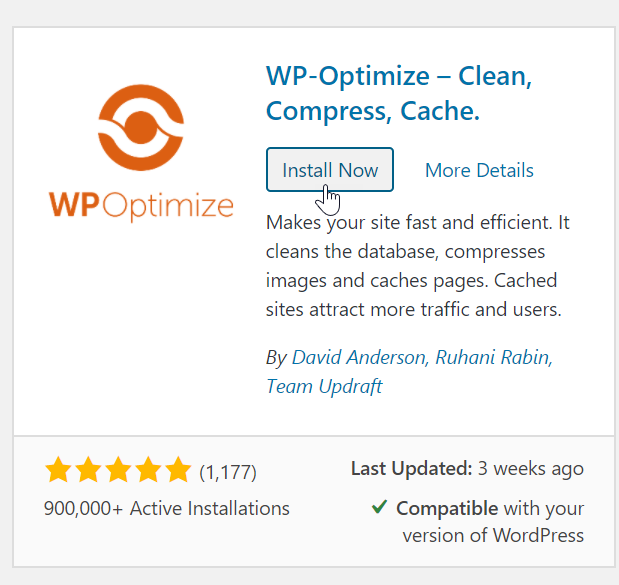Screen dimensions: 619x585
Task: Open the More Details link
Action: 479,170
